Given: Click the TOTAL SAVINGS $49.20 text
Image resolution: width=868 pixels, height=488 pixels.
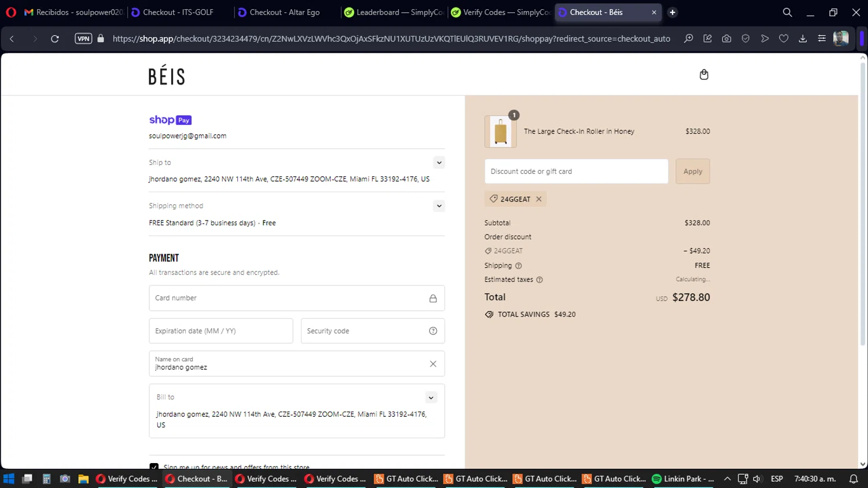Looking at the screenshot, I should click(536, 314).
